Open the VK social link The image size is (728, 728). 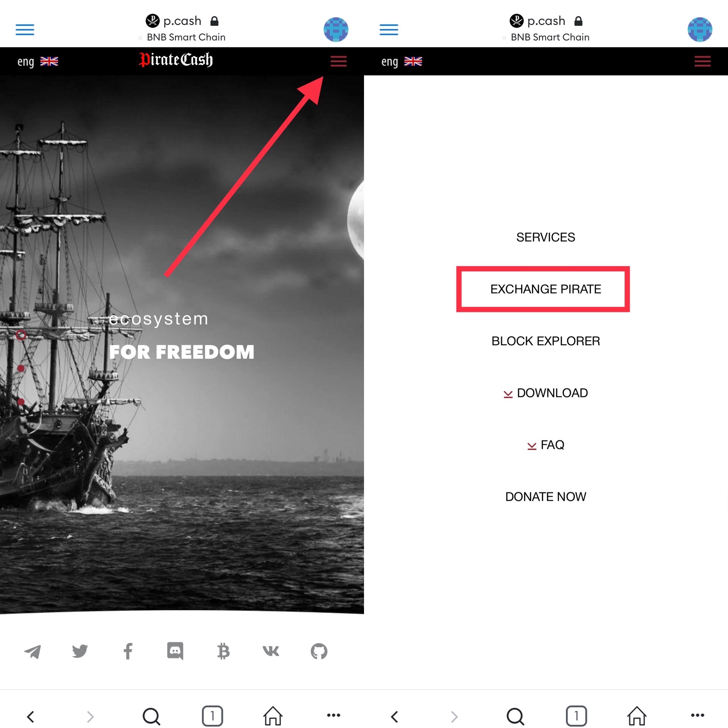pyautogui.click(x=271, y=651)
